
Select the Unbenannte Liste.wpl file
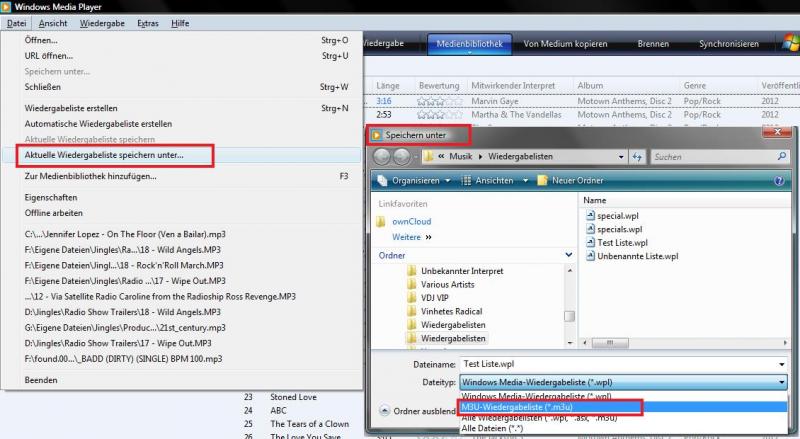click(x=632, y=256)
